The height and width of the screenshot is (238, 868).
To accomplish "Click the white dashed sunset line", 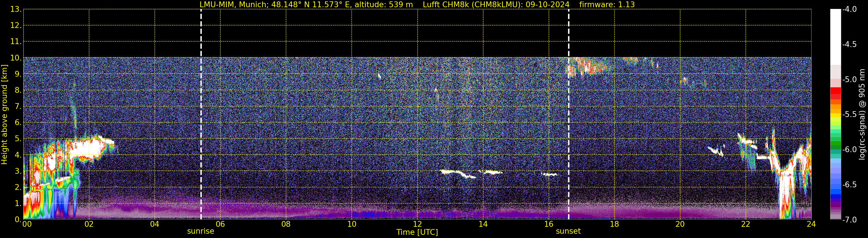I will [569, 115].
